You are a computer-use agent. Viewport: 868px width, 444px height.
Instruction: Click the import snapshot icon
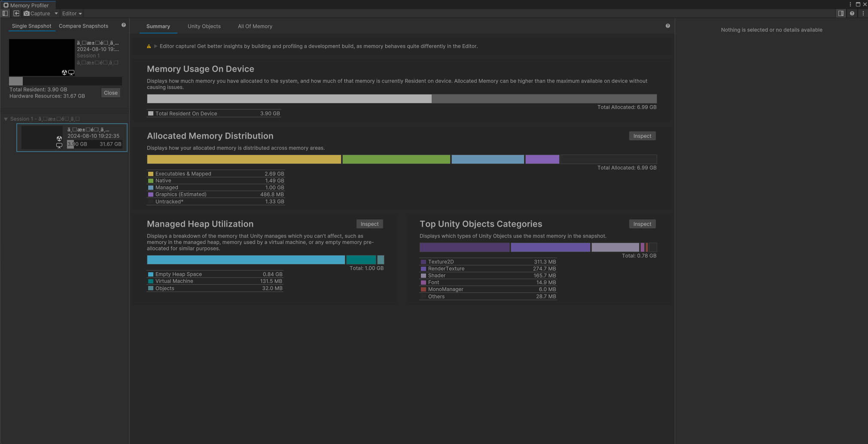point(16,13)
